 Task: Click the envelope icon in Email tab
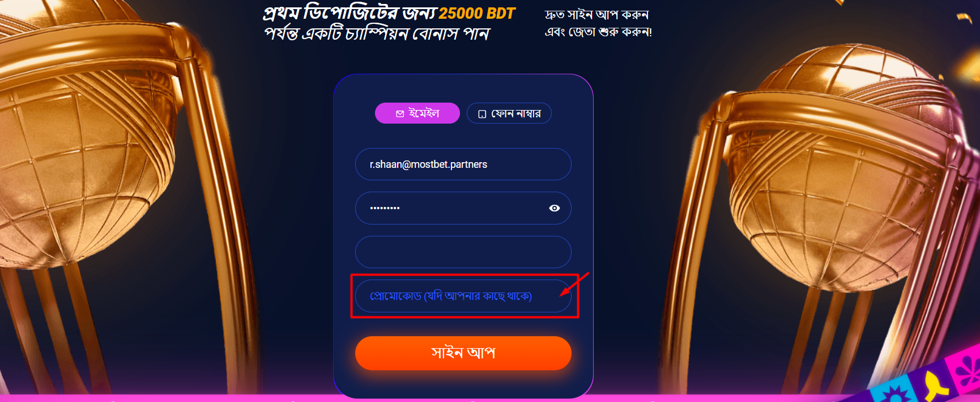400,114
